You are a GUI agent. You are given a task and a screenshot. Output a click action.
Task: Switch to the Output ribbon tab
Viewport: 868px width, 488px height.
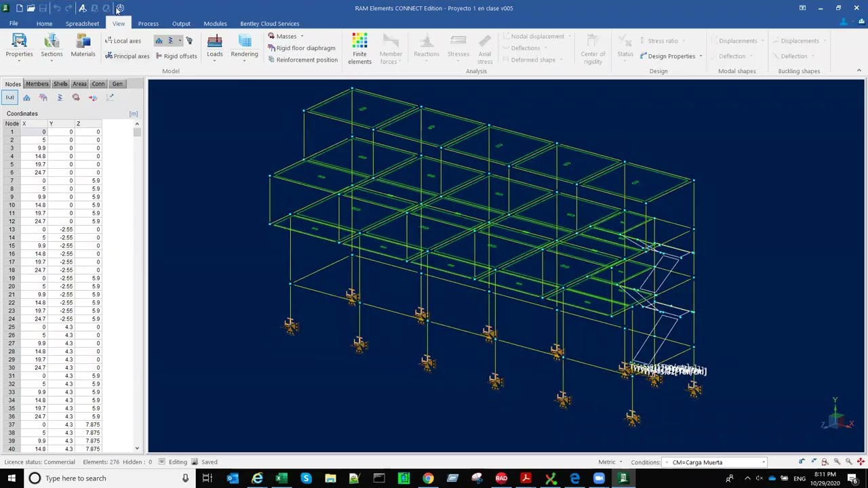click(x=181, y=24)
